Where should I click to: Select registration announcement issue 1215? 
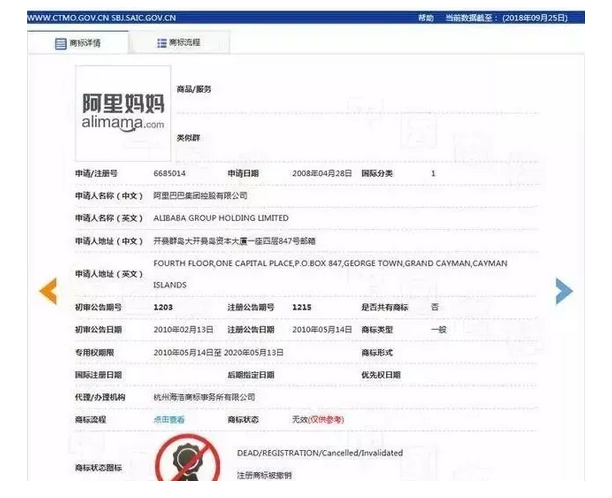[x=302, y=308]
